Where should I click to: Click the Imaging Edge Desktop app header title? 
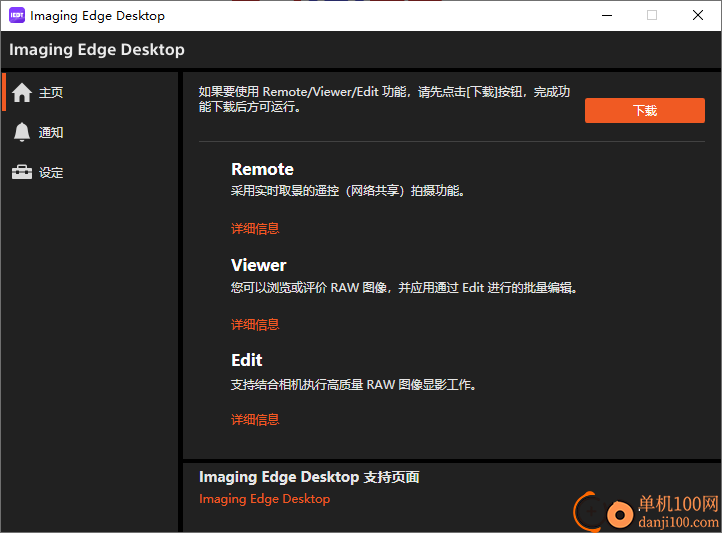[97, 49]
